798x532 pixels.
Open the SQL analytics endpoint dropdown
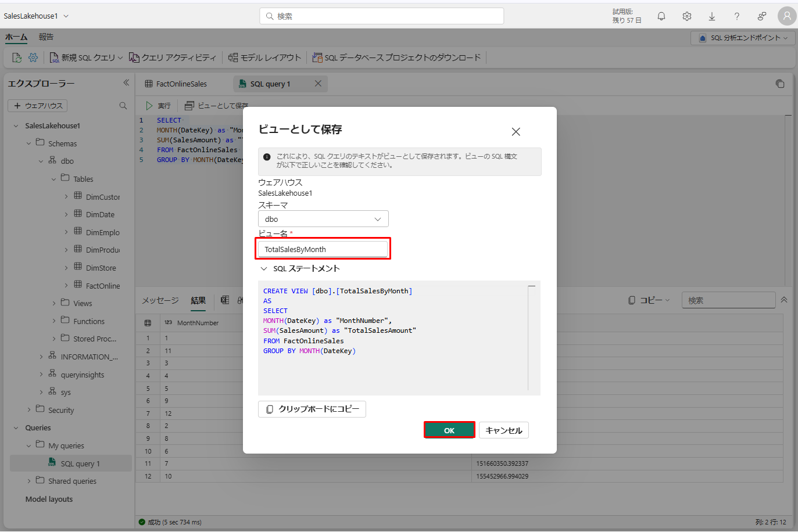tap(743, 38)
